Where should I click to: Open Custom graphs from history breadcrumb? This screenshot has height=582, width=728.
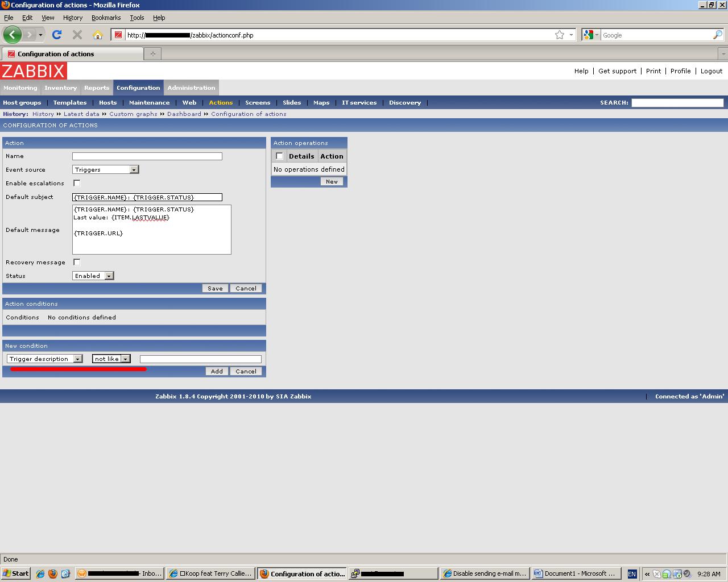tap(133, 114)
